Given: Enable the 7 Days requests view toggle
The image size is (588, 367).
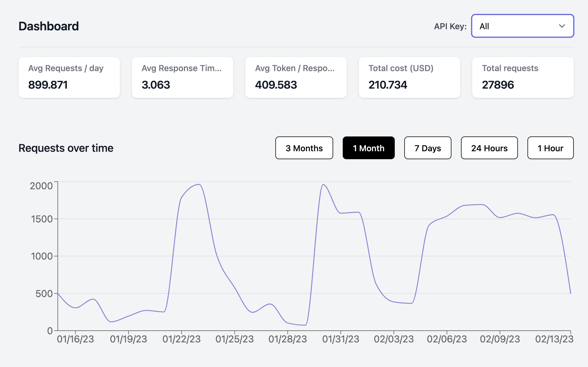Looking at the screenshot, I should (x=427, y=148).
